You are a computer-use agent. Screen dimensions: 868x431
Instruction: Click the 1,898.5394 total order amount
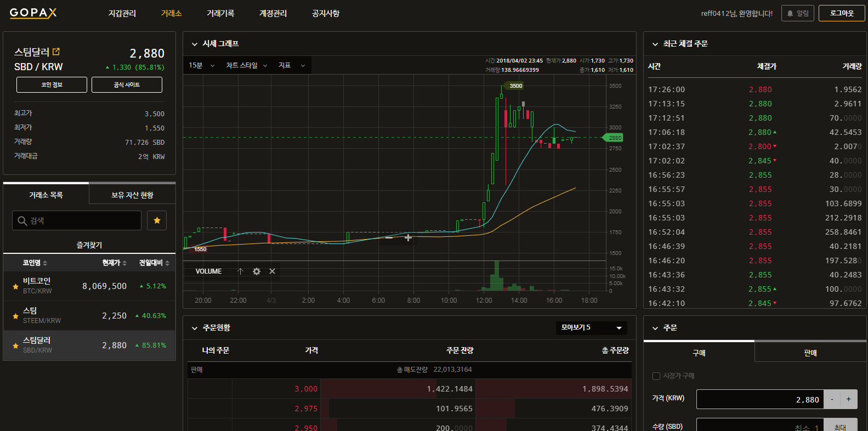tap(605, 389)
